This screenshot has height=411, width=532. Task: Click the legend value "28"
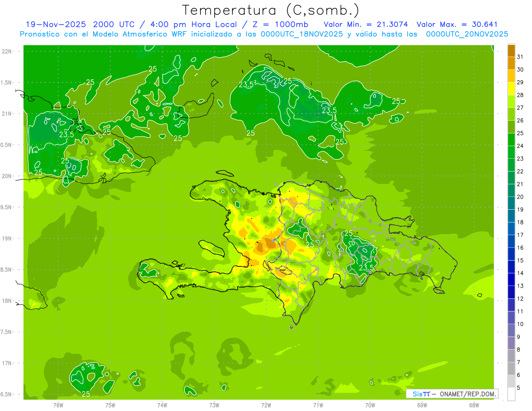[520, 95]
